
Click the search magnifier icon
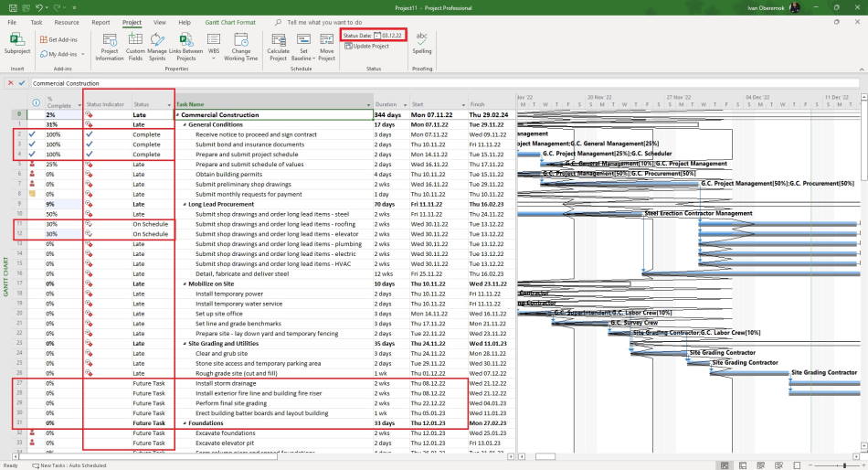click(x=278, y=22)
